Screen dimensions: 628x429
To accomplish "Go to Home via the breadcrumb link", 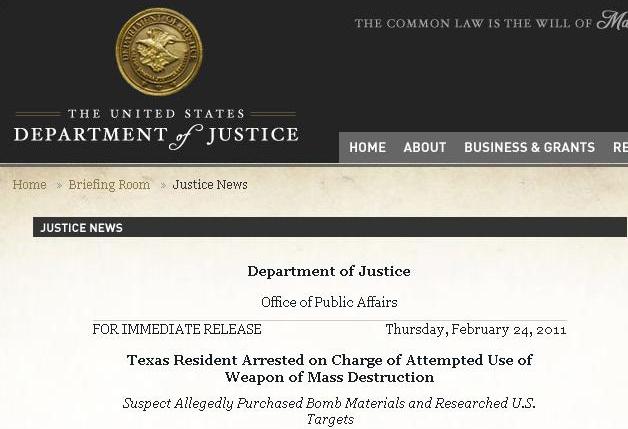I will pos(29,185).
